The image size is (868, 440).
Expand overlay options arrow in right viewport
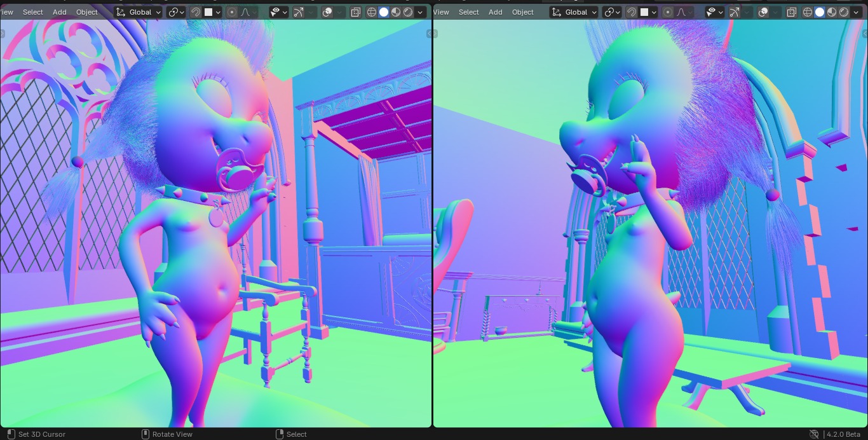pyautogui.click(x=776, y=12)
